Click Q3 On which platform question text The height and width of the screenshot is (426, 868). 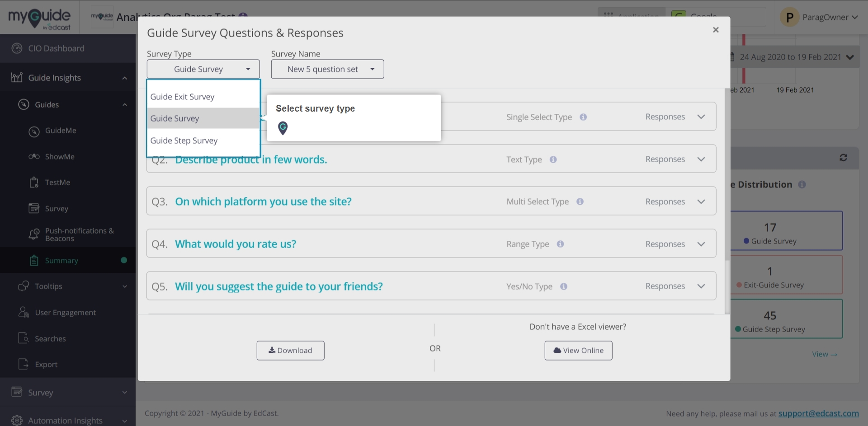point(264,201)
